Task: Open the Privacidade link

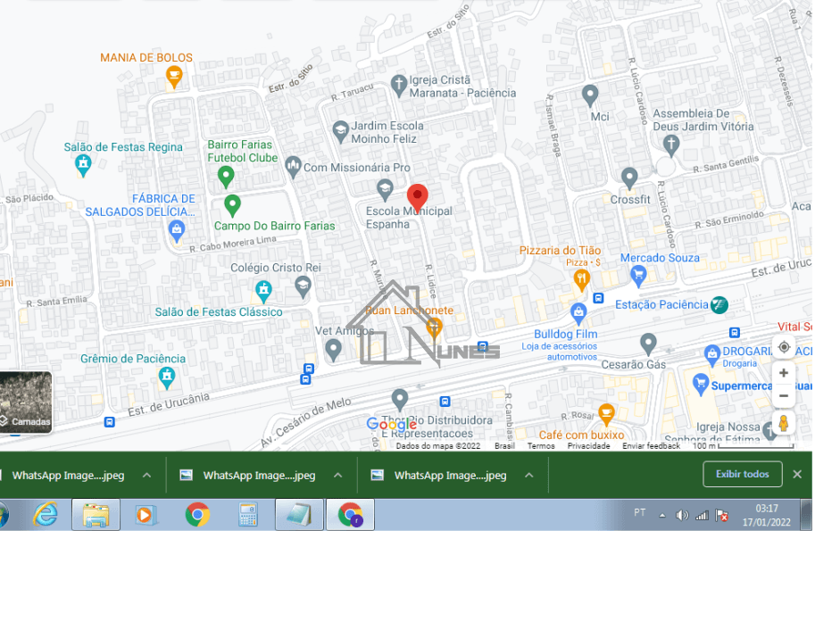Action: pos(589,445)
